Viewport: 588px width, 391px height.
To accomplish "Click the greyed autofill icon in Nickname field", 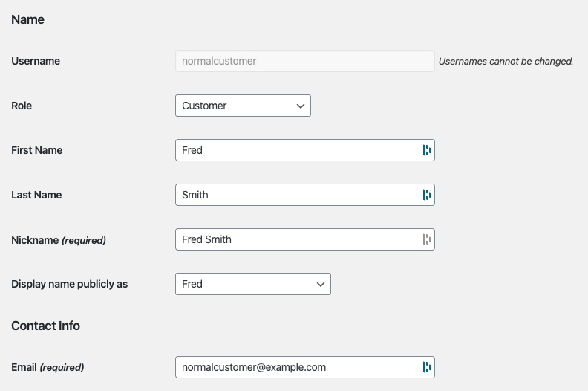I will [x=426, y=239].
